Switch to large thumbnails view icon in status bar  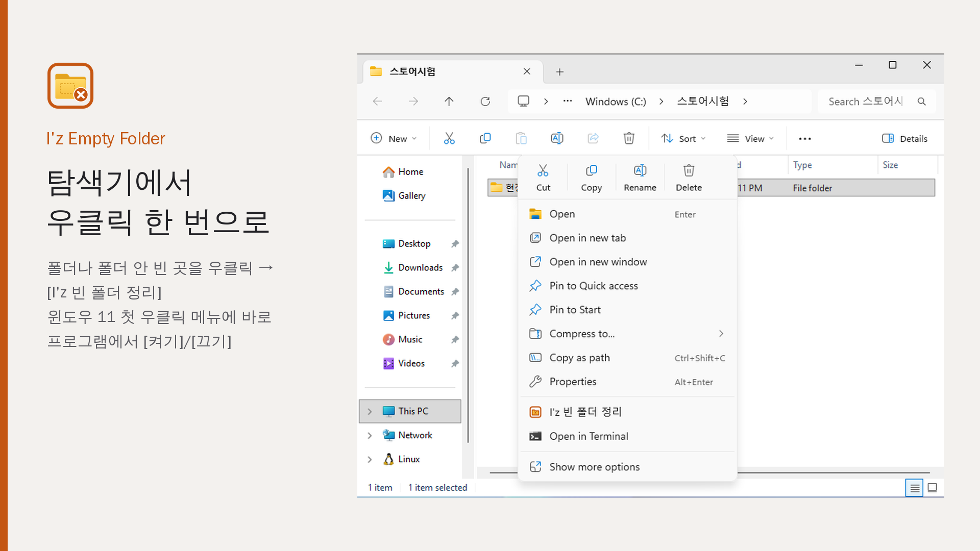pos(933,488)
